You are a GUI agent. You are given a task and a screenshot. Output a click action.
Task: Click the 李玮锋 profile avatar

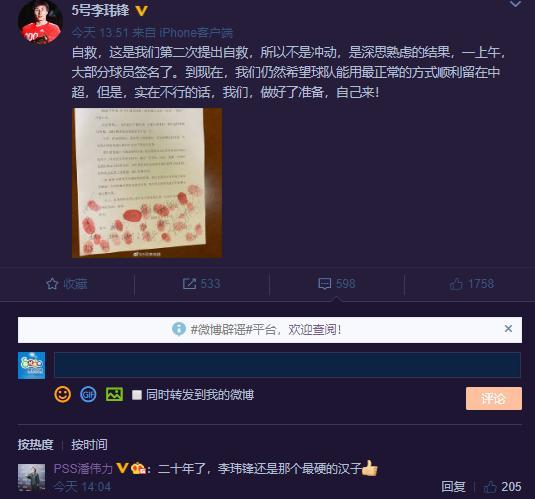(40, 22)
